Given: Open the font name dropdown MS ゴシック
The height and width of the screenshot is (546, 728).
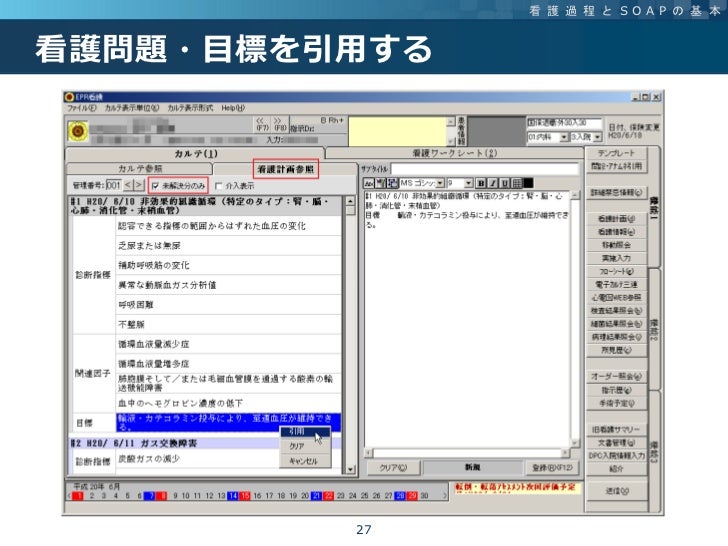Looking at the screenshot, I should (x=440, y=183).
